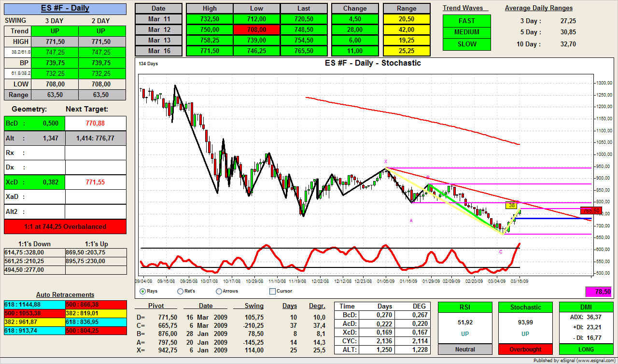Click the green LONG signal box
The width and height of the screenshot is (618, 364).
[587, 349]
